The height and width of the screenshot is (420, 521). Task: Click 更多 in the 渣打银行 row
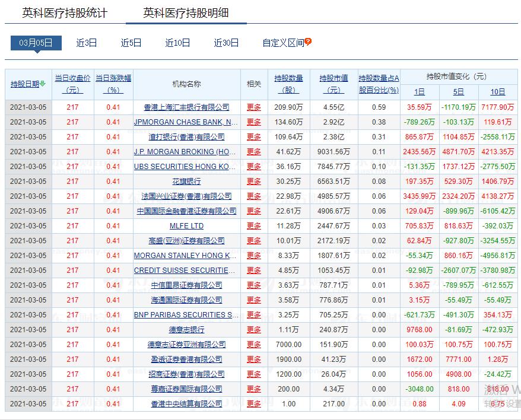coord(254,137)
